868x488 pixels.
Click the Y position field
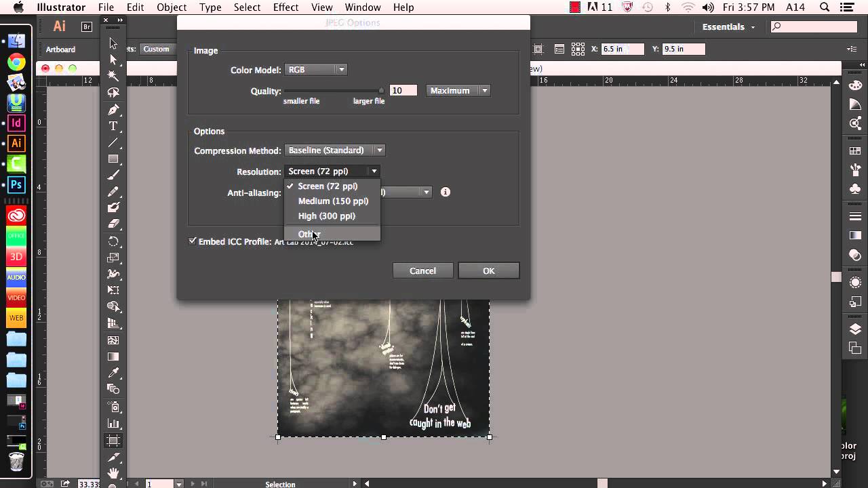click(x=684, y=49)
